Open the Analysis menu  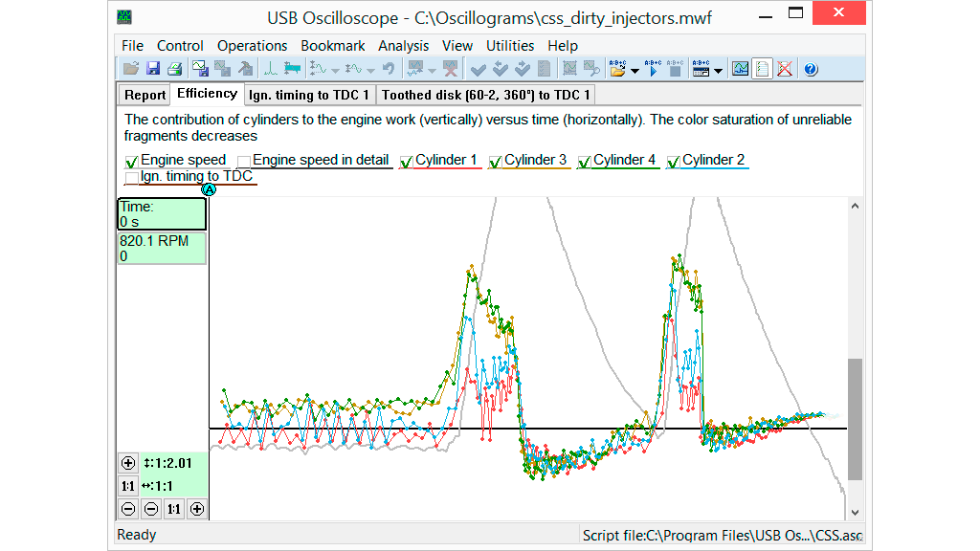403,46
